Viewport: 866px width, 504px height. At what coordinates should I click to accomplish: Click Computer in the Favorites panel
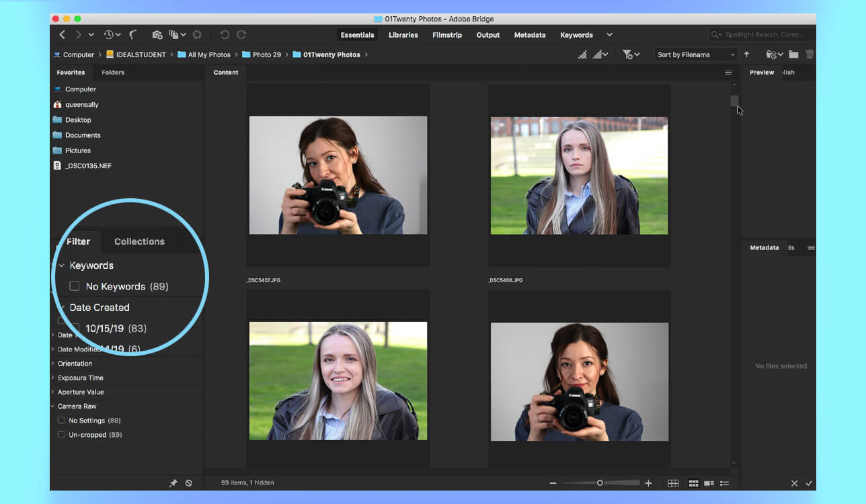tap(80, 89)
